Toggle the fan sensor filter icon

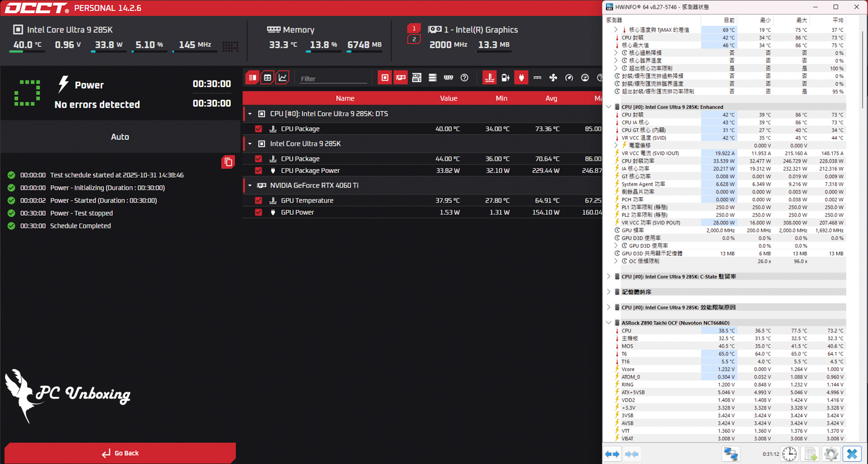pos(553,78)
